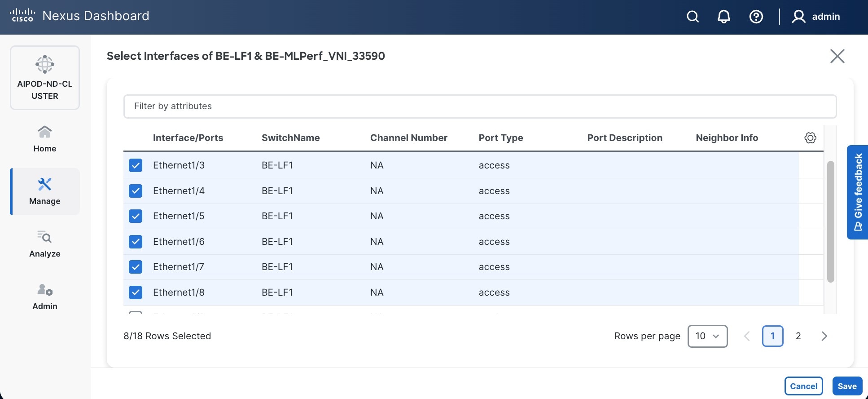Go to next page arrow

click(x=824, y=336)
